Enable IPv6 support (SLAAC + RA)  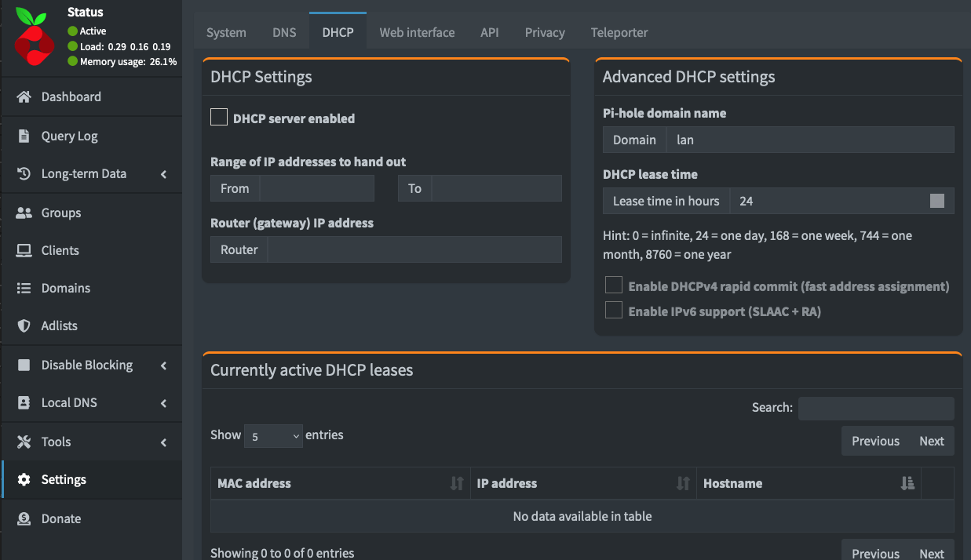pos(614,310)
